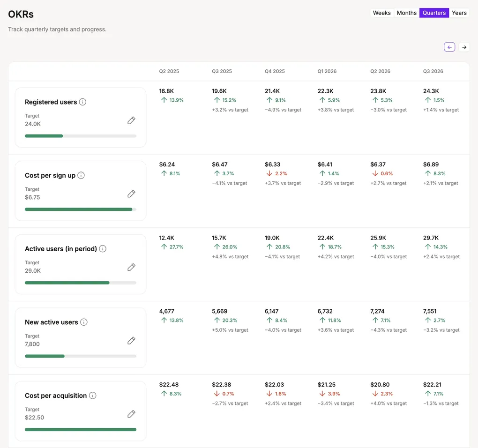
Task: Switch to the Weeks view
Action: point(381,13)
